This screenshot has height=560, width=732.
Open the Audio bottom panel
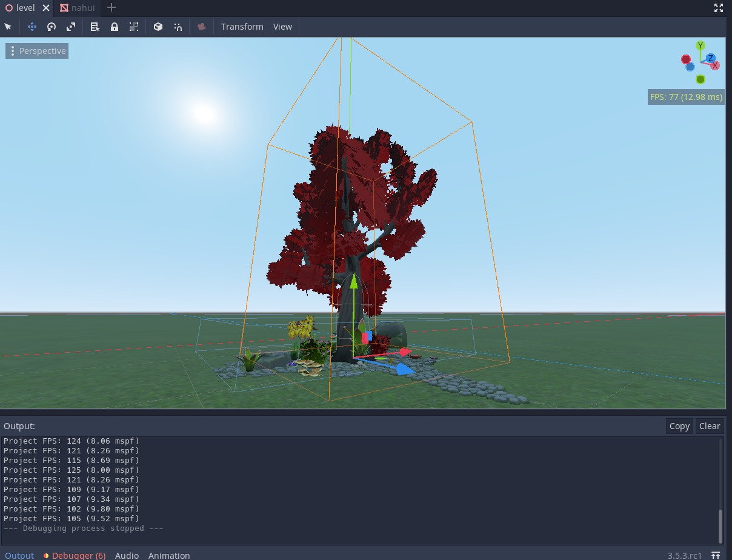tap(127, 555)
